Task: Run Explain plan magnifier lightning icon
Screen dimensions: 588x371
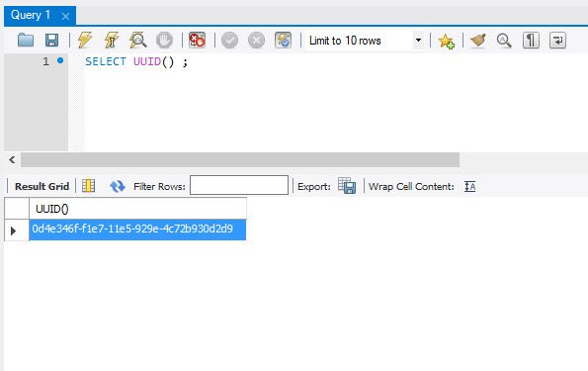Action: tap(138, 41)
